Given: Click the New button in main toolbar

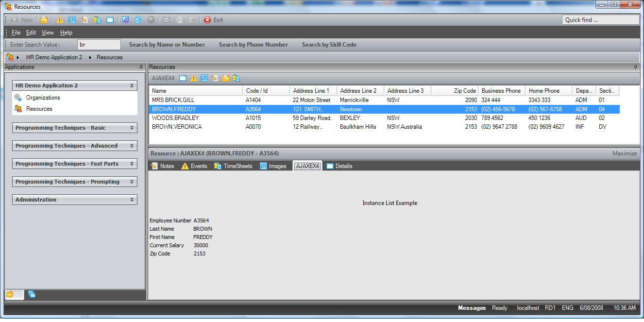Looking at the screenshot, I should [22, 20].
